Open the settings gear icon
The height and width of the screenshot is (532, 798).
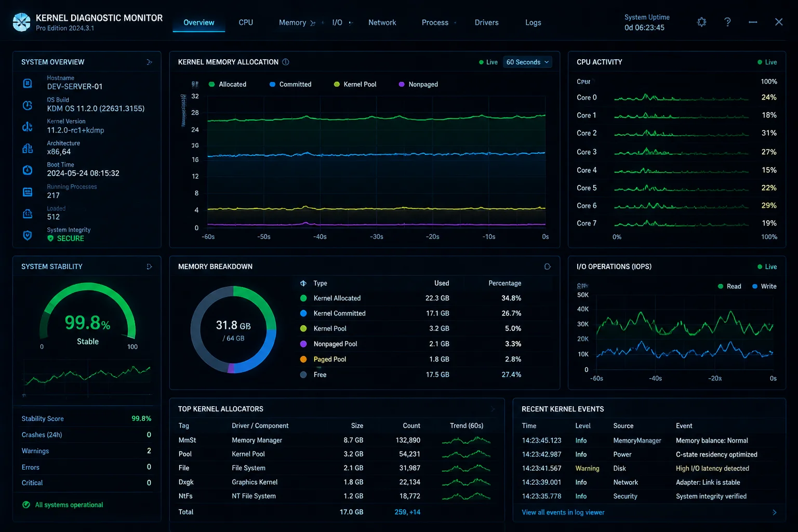click(x=701, y=22)
